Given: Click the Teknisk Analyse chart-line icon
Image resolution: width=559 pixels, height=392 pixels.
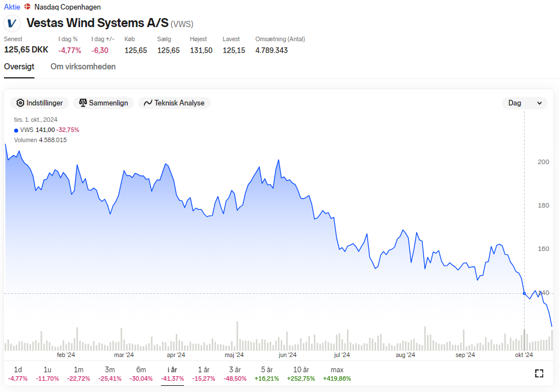Looking at the screenshot, I should point(148,103).
